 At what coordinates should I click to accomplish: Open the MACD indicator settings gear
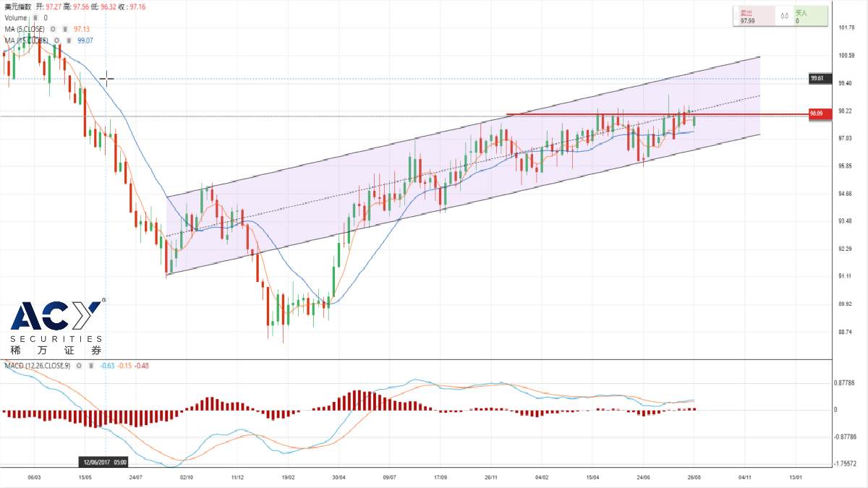point(78,366)
